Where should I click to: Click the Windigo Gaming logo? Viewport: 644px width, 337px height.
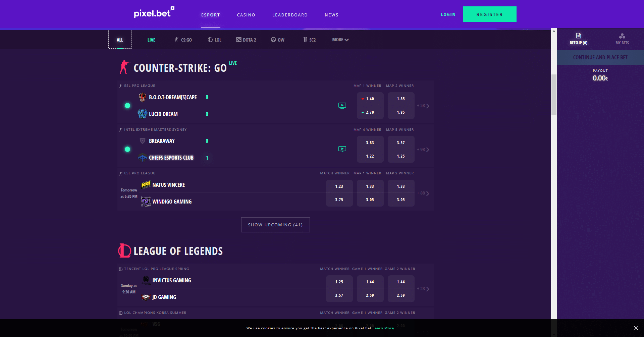146,202
